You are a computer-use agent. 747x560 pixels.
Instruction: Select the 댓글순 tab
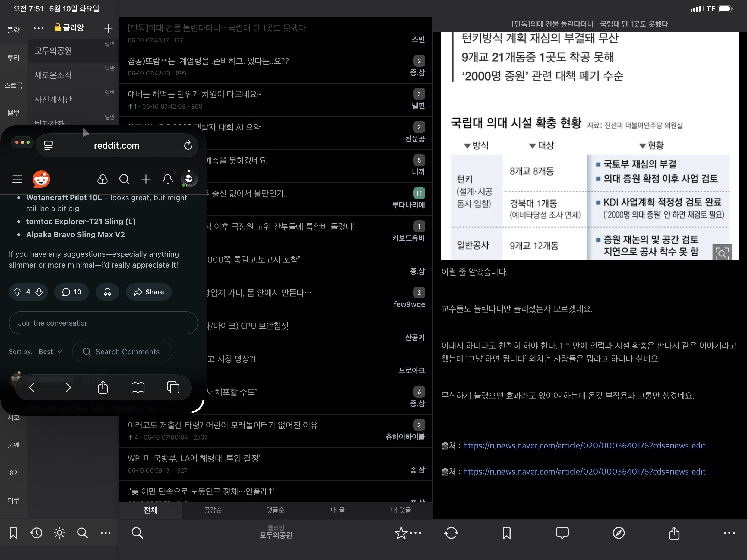coord(275,510)
